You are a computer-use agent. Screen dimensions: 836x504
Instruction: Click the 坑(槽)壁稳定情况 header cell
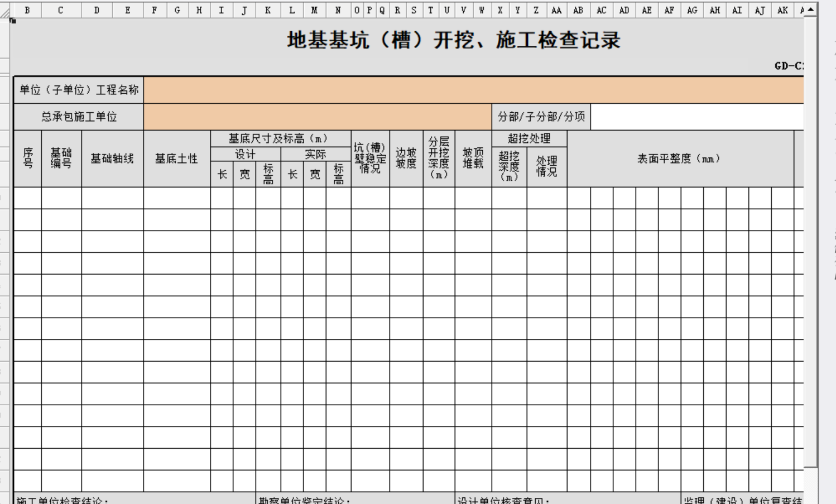[371, 159]
